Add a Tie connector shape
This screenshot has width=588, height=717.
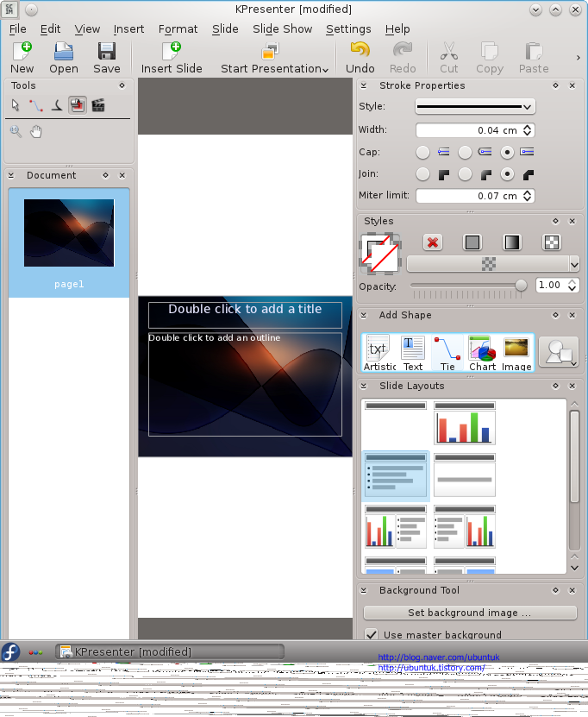pos(447,353)
